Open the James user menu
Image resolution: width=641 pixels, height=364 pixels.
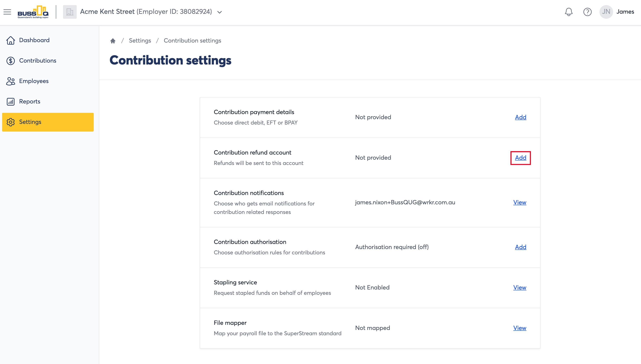point(625,12)
